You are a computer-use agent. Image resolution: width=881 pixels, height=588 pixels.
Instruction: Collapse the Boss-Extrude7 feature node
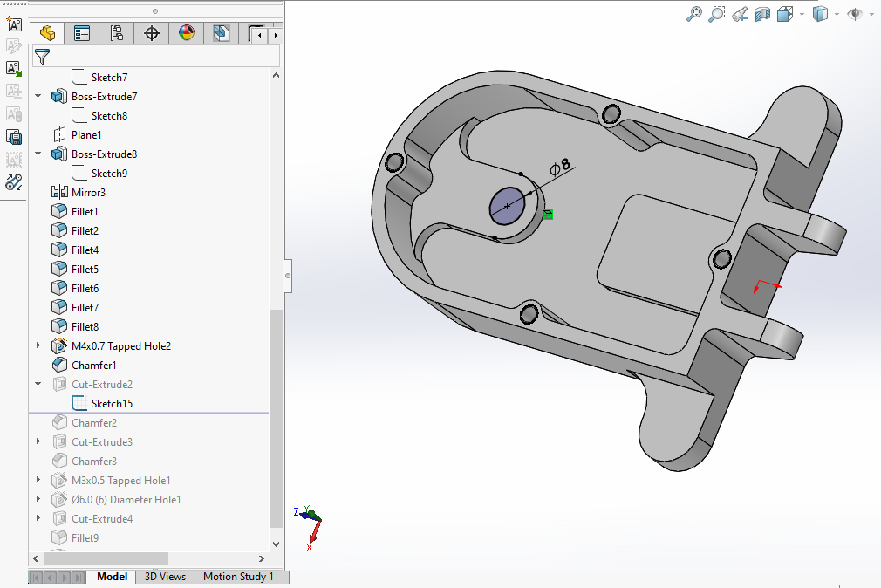[x=38, y=97]
